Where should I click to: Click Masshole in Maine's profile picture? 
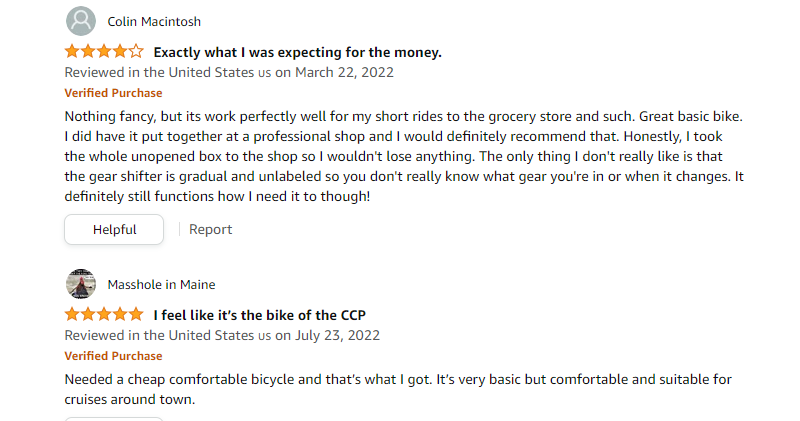[x=81, y=284]
